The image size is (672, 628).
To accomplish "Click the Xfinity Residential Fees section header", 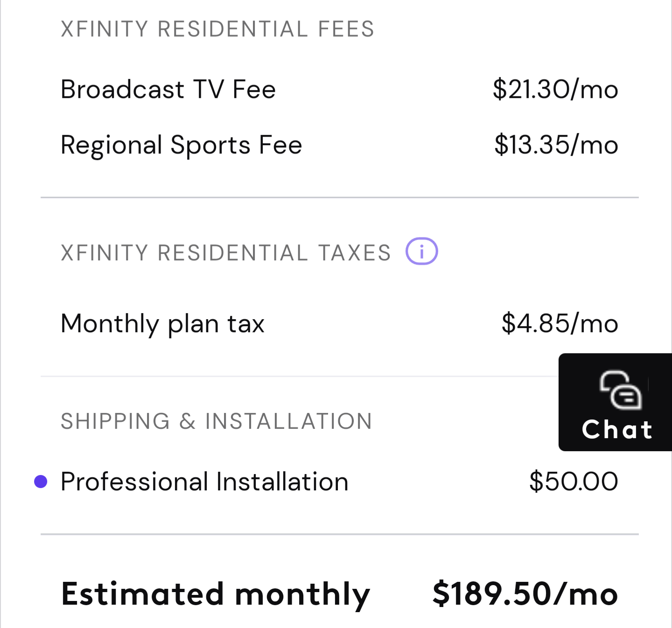I will coord(217,29).
